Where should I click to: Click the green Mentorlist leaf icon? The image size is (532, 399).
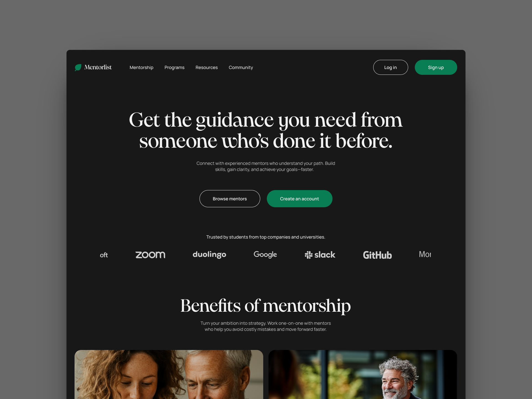coord(78,67)
